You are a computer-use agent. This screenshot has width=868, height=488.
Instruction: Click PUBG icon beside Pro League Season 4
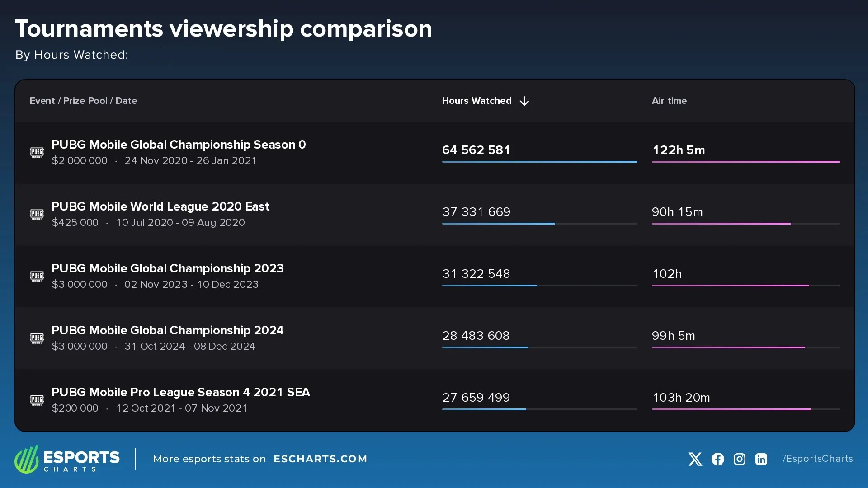click(x=37, y=400)
